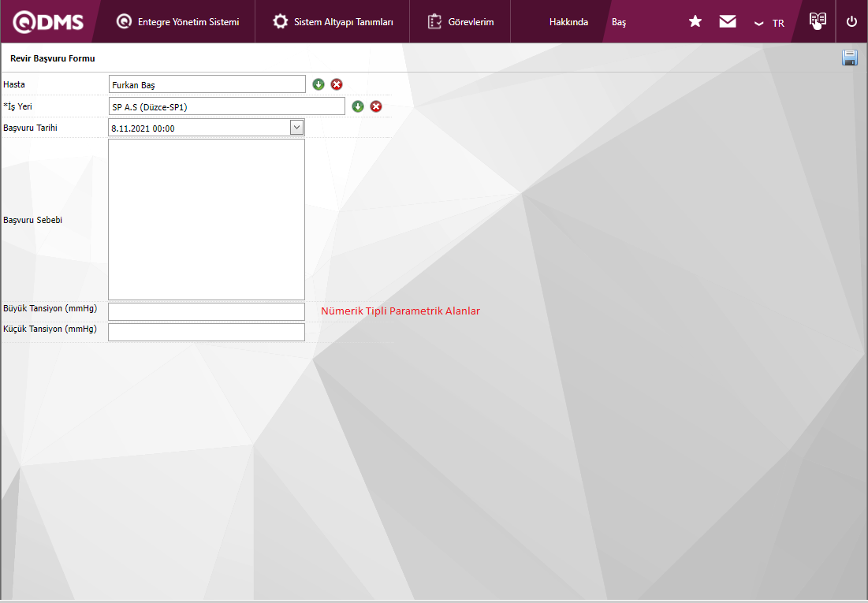Screen dimensions: 868x603
Task: Click the Küçük Tansiyon (mmHg) label
Action: (x=50, y=329)
